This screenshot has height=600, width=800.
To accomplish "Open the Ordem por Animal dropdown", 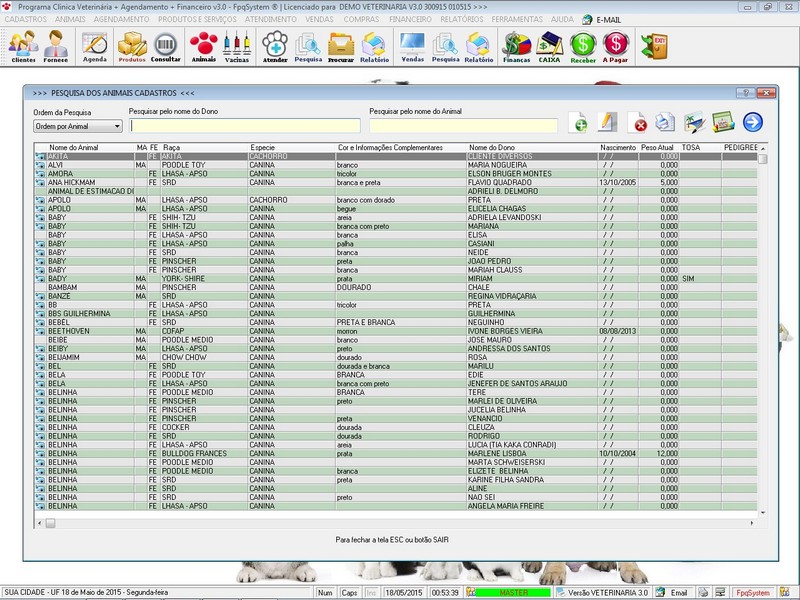I will click(x=78, y=126).
